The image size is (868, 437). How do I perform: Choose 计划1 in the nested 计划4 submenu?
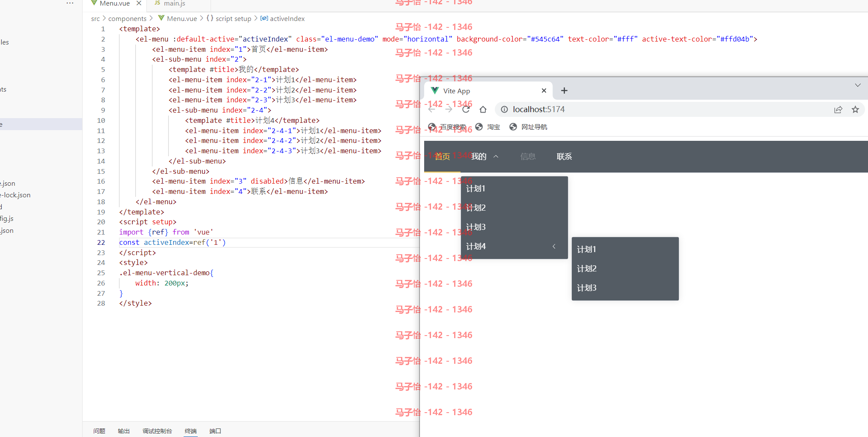tap(625, 250)
